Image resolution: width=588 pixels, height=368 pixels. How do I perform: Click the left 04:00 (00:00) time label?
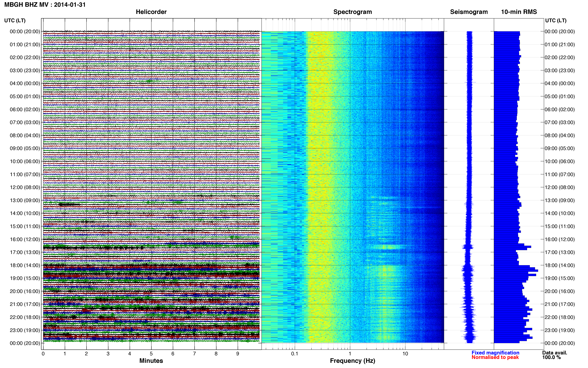click(25, 83)
